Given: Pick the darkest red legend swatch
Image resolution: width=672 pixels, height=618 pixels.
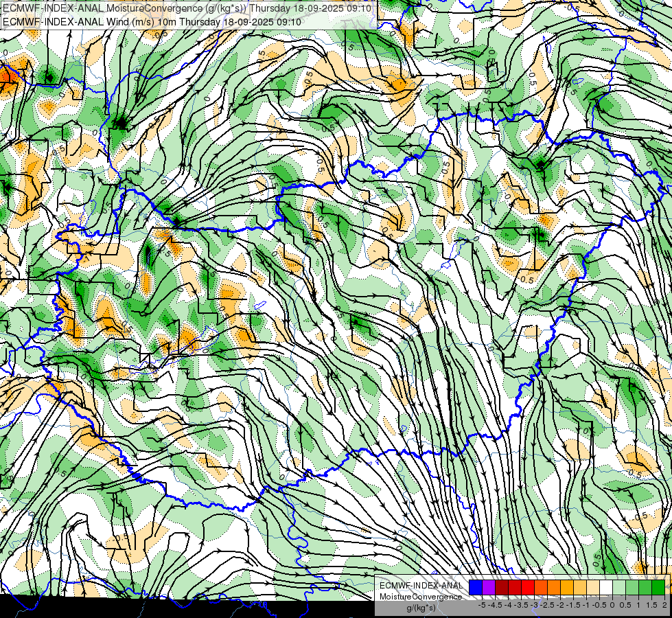Looking at the screenshot, I should (502, 587).
